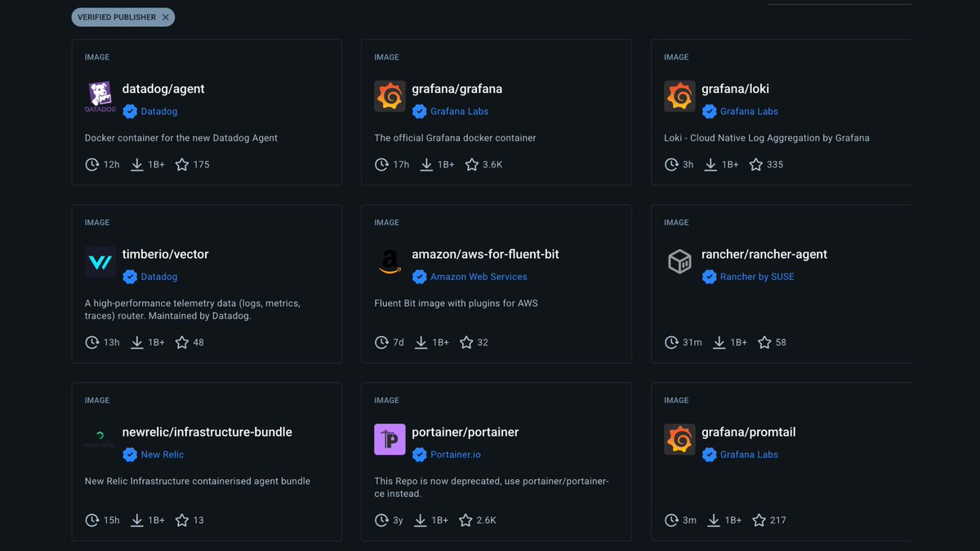The height and width of the screenshot is (551, 980).
Task: Open the portainer/portainer image title
Action: [x=465, y=432]
